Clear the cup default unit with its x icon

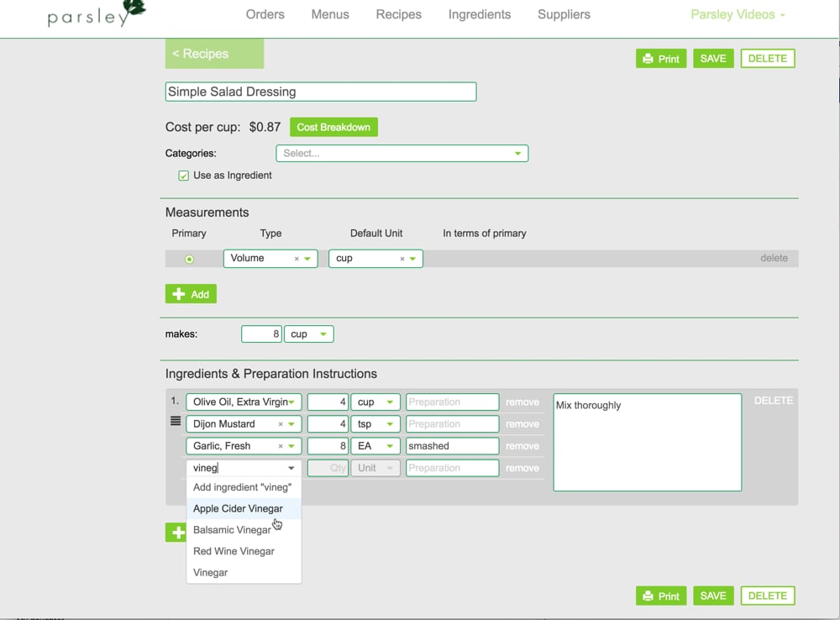click(401, 258)
